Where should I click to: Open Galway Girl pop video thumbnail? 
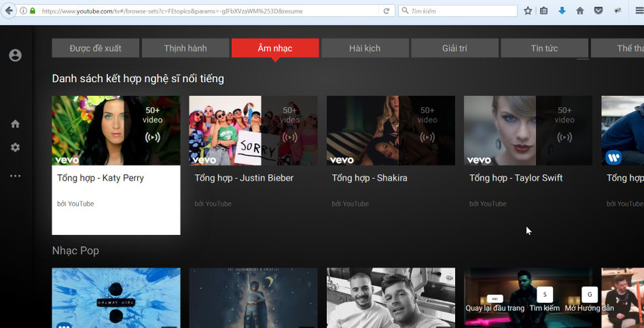pyautogui.click(x=116, y=298)
